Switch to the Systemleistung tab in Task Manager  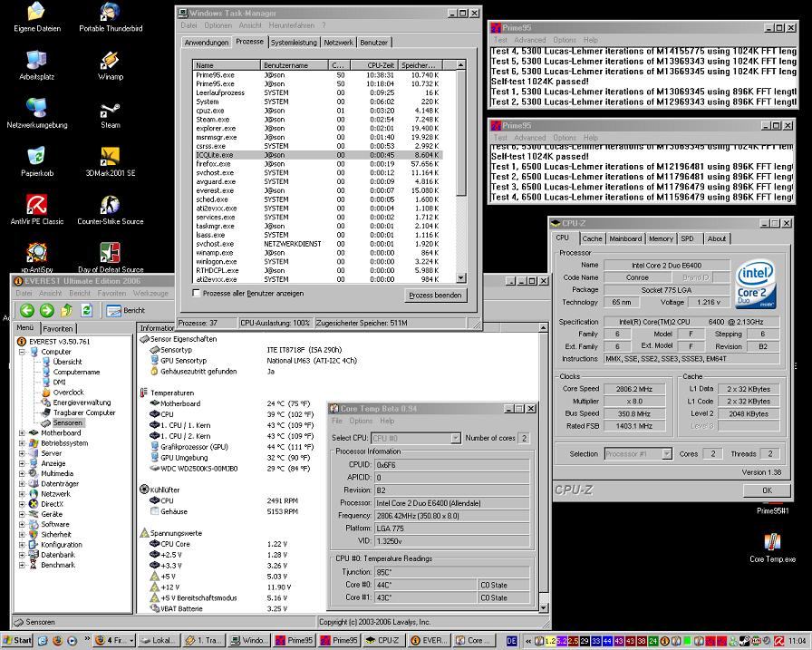coord(294,43)
